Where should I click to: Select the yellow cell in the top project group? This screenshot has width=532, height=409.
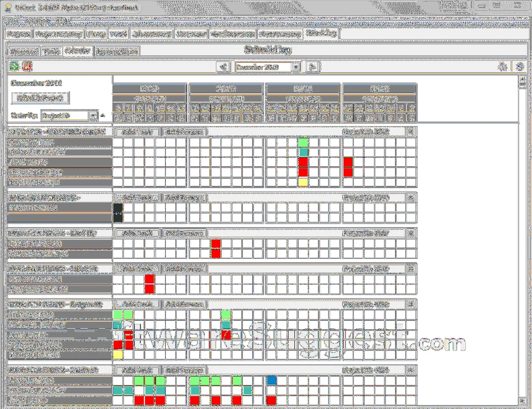[x=303, y=182]
